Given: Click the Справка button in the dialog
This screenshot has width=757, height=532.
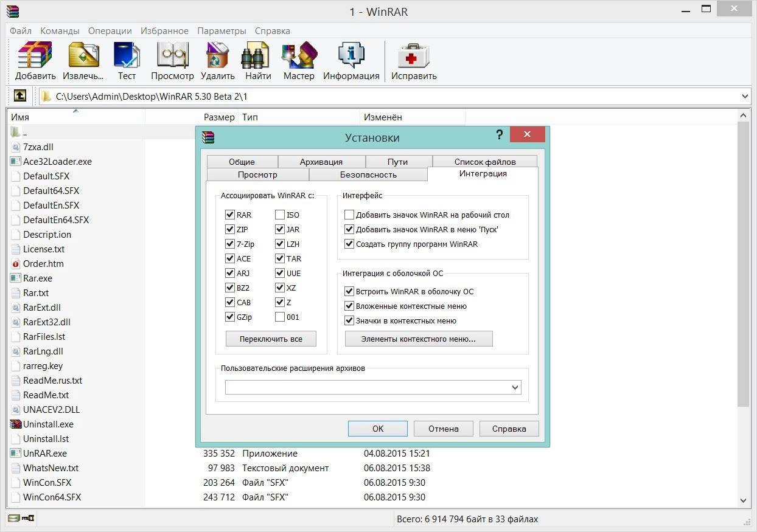Looking at the screenshot, I should [509, 429].
